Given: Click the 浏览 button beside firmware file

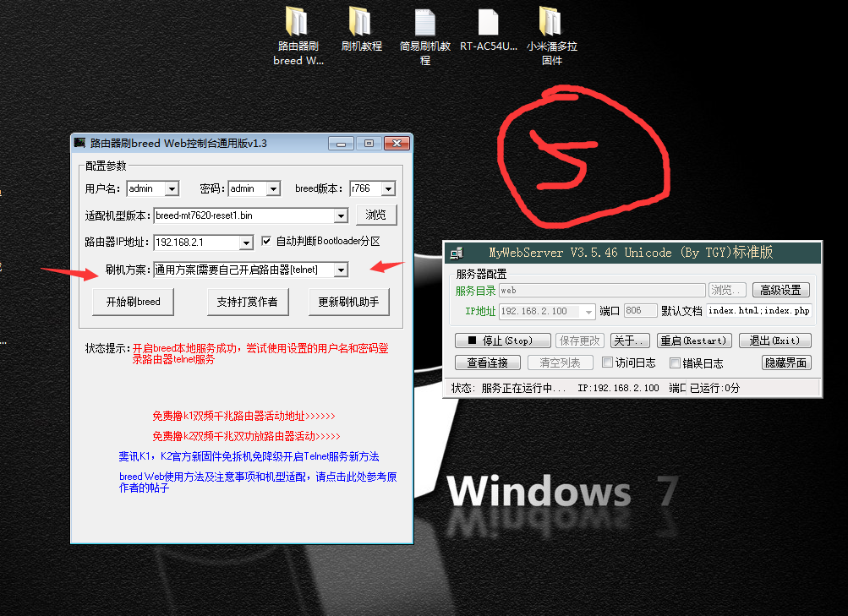Looking at the screenshot, I should coord(376,215).
